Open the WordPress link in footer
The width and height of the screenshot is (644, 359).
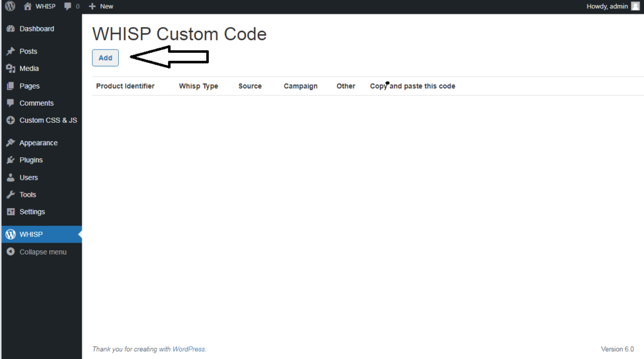[189, 349]
